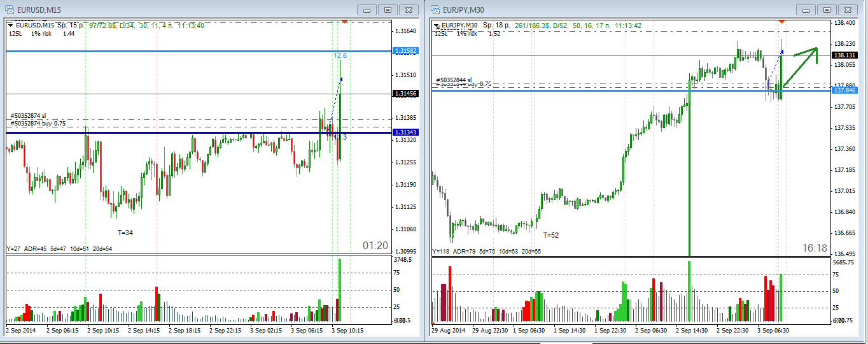Image resolution: width=868 pixels, height=344 pixels.
Task: Minimize the EURJPY,M30 chart window
Action: coord(806,10)
